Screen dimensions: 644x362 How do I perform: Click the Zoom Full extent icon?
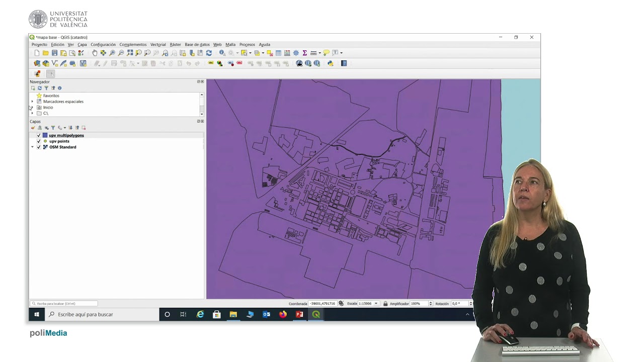130,53
